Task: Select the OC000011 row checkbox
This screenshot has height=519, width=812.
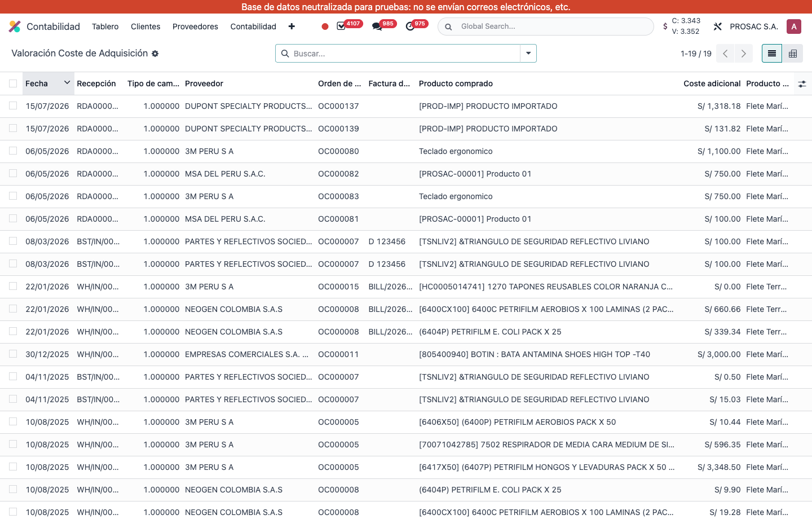Action: [13, 354]
